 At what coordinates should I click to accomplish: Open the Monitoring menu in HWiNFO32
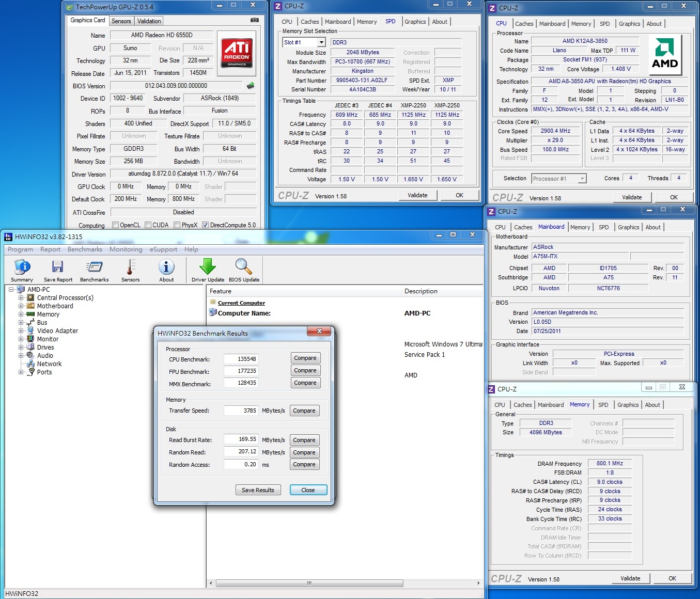pyautogui.click(x=126, y=249)
